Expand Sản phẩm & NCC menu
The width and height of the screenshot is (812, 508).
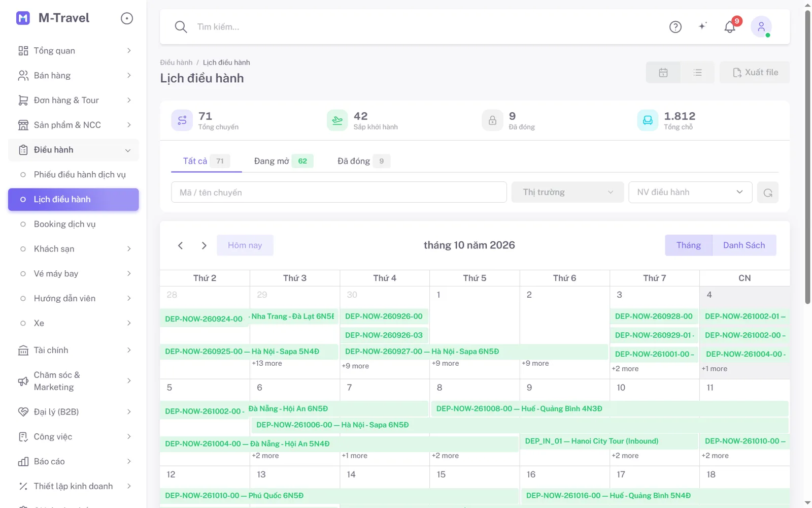[x=74, y=125]
